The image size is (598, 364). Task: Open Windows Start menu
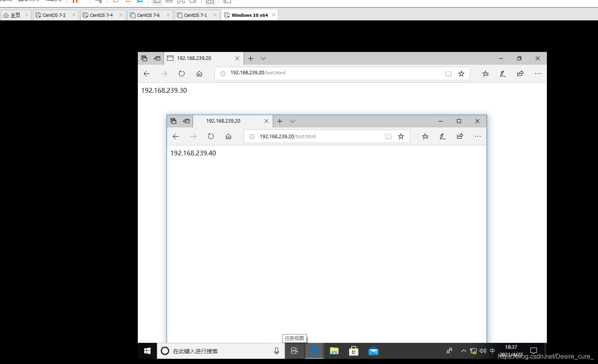(x=147, y=351)
